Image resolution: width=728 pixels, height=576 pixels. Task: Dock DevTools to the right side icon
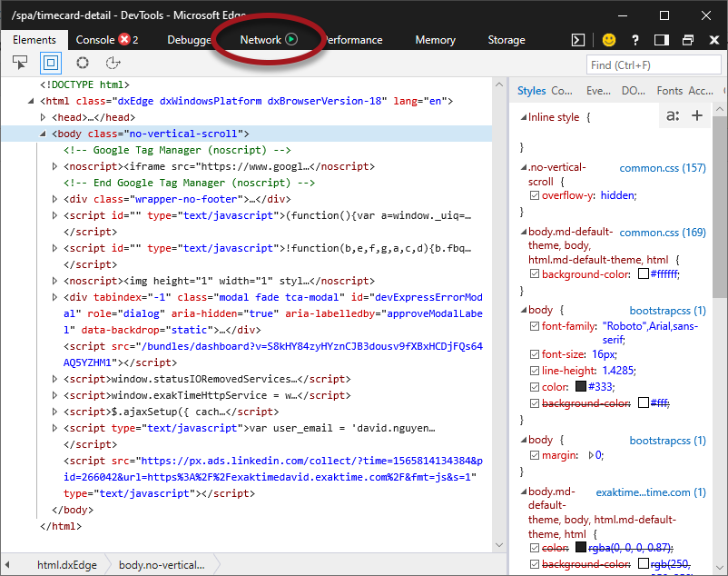pos(661,40)
